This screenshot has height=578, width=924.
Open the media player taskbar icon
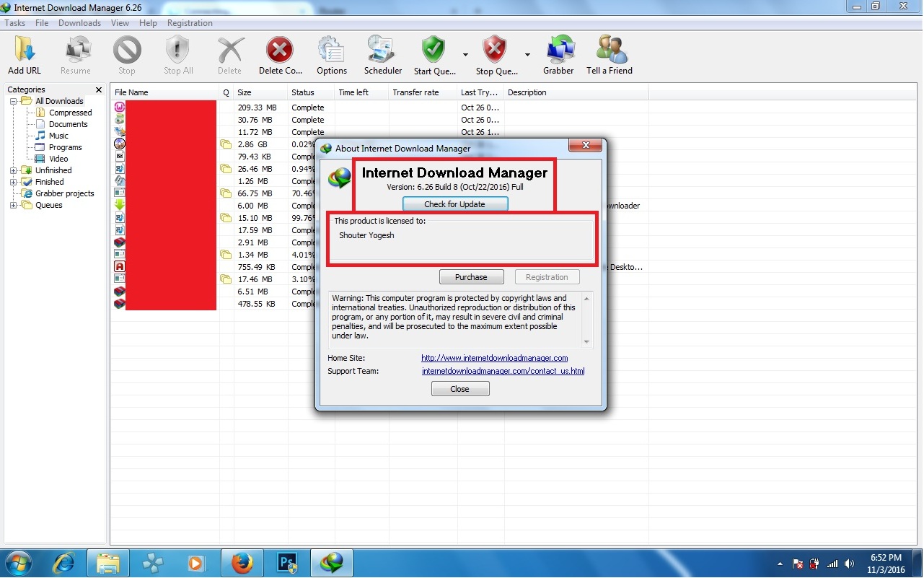coord(197,562)
